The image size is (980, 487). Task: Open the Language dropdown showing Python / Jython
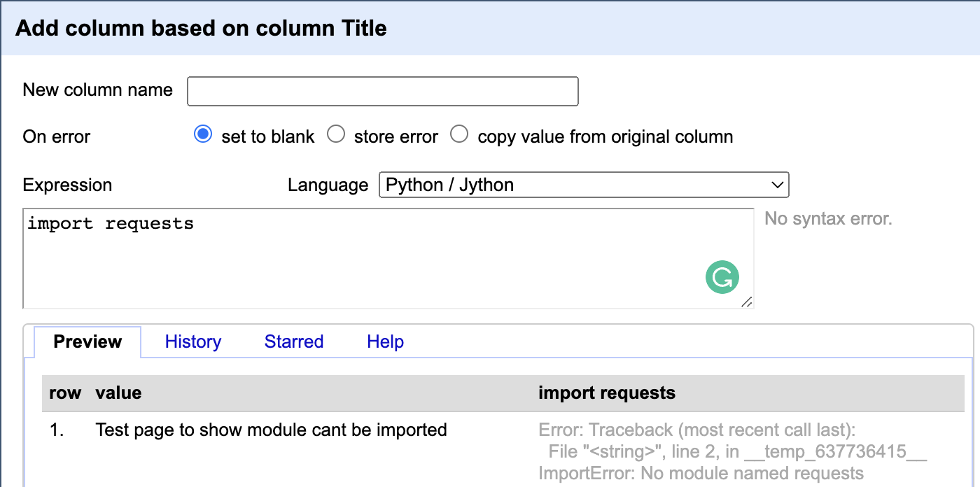click(583, 185)
